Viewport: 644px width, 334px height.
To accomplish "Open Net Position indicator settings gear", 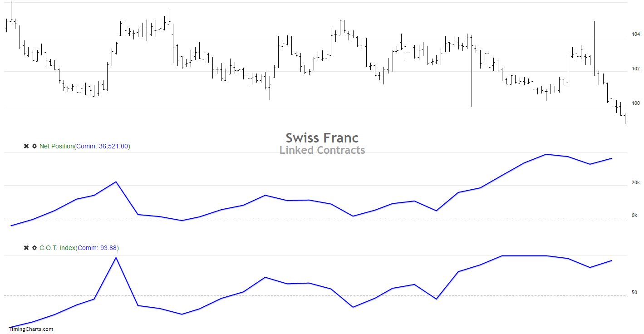I will pos(34,146).
